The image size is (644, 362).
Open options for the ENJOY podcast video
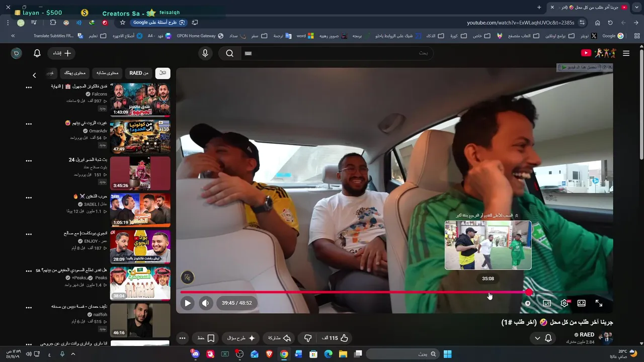click(x=29, y=234)
